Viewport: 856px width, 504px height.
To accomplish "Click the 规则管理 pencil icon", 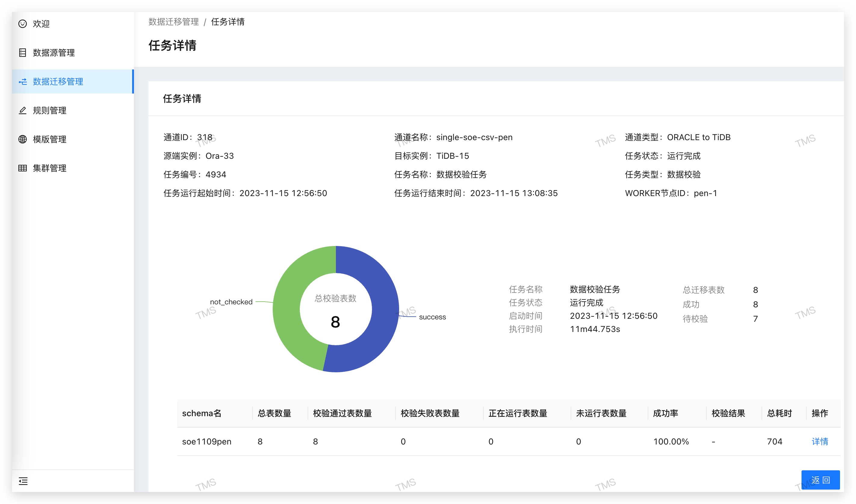I will click(x=23, y=110).
